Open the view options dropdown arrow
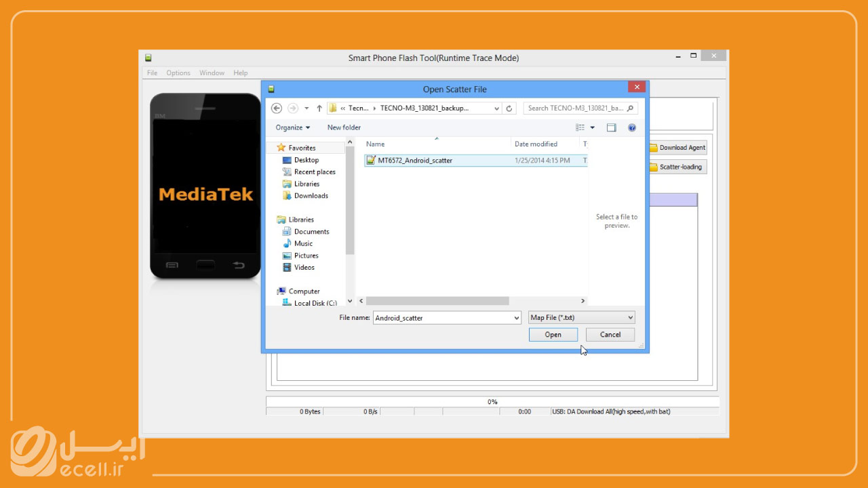The width and height of the screenshot is (868, 488). (592, 127)
